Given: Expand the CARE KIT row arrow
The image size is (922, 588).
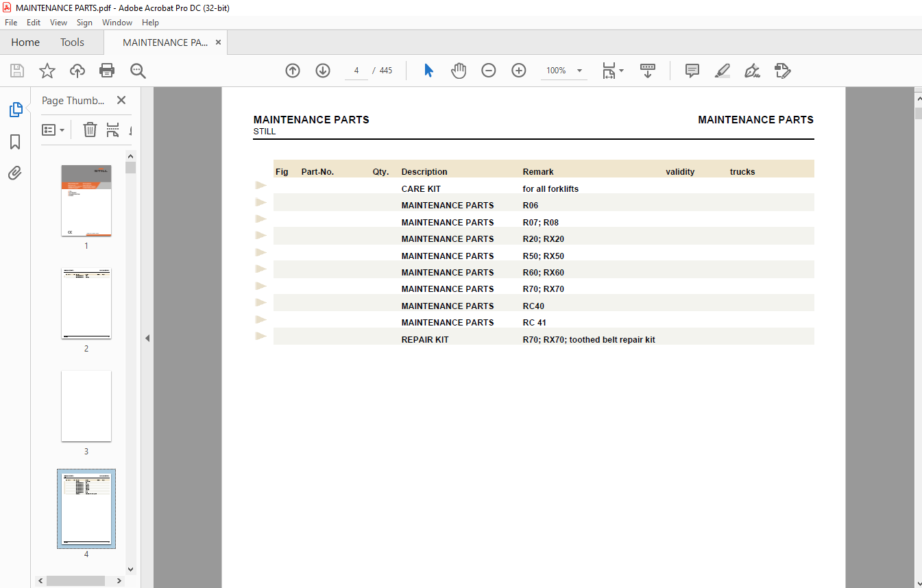Looking at the screenshot, I should pos(260,185).
